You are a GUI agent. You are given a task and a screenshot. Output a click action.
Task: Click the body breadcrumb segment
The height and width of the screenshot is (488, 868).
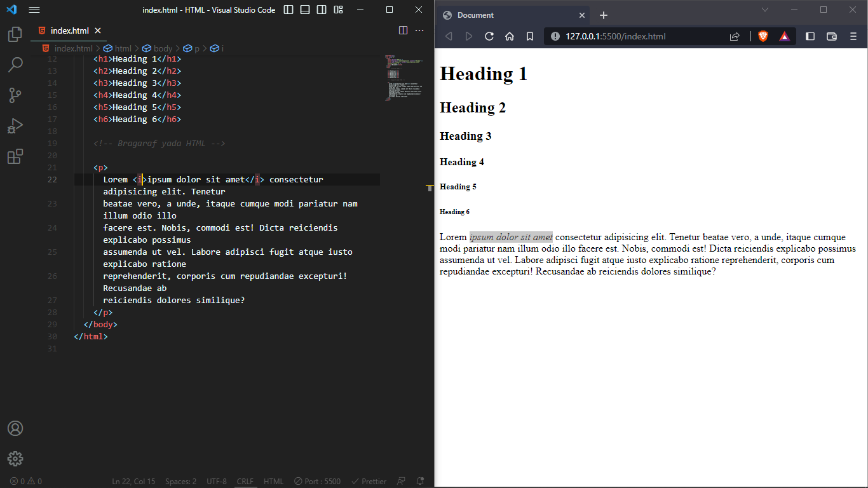(157, 48)
